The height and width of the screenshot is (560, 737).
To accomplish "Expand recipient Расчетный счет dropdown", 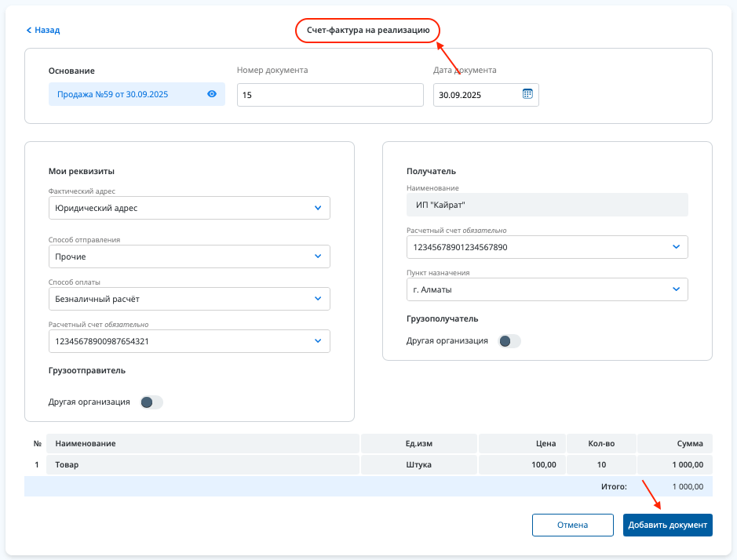I will [x=676, y=247].
